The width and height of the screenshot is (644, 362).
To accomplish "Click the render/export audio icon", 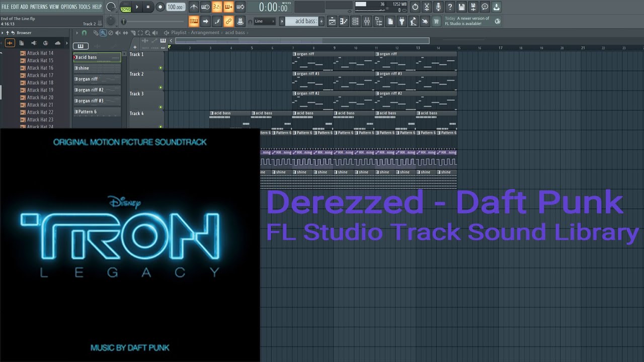I will (473, 7).
